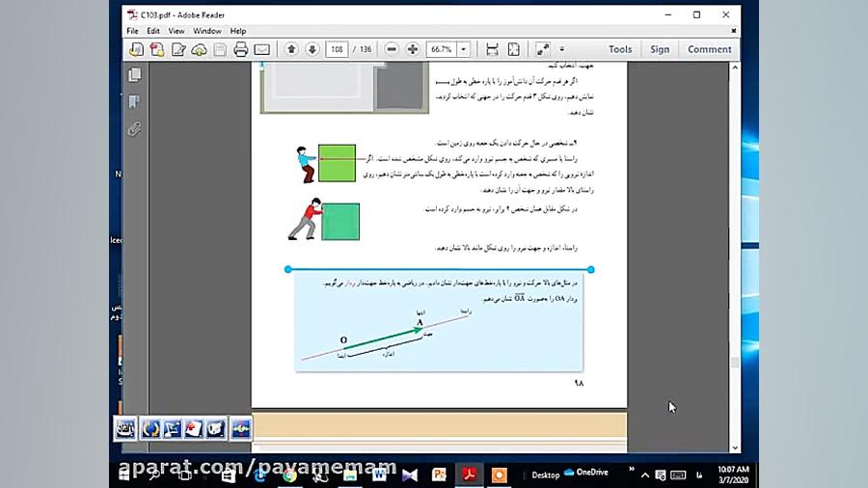The image size is (868, 488).
Task: Go to previous page with up arrow
Action: coord(291,49)
